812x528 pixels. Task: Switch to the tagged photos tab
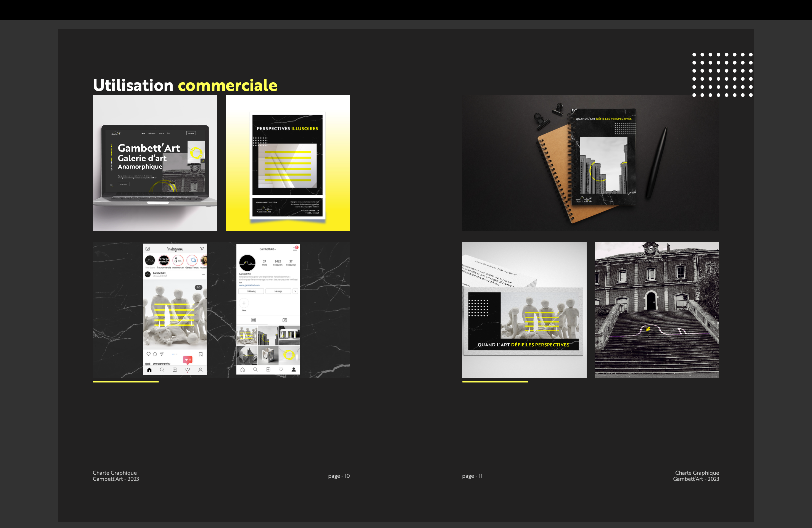[x=284, y=320]
